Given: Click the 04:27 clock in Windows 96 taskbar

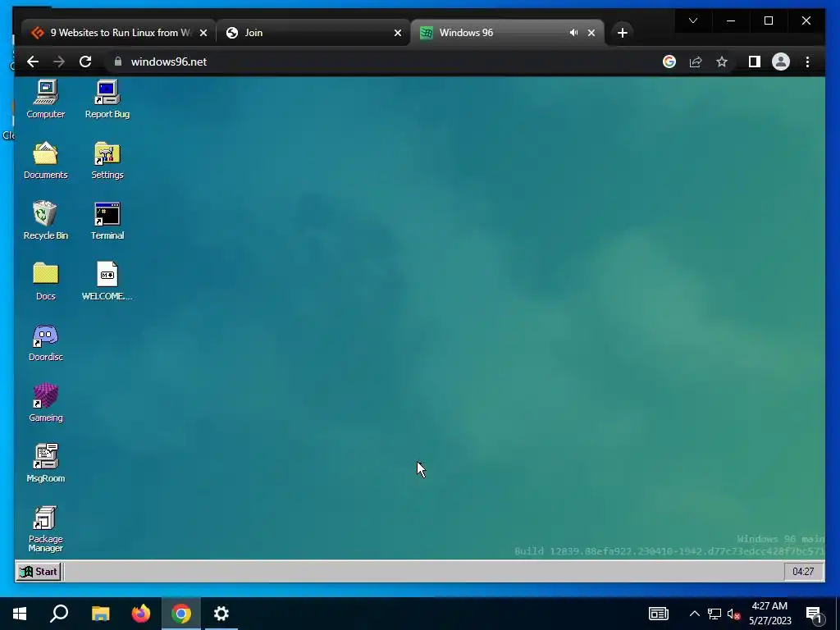Looking at the screenshot, I should click(x=803, y=572).
